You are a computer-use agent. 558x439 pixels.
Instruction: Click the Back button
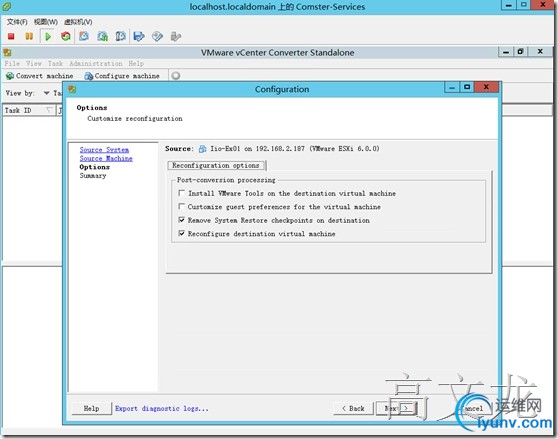(353, 408)
